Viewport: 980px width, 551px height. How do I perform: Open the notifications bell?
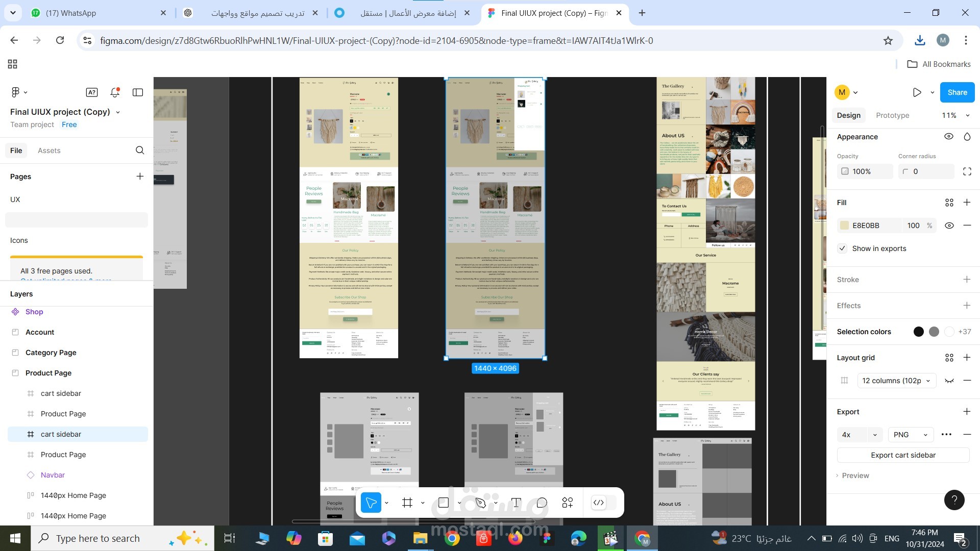[x=115, y=92]
